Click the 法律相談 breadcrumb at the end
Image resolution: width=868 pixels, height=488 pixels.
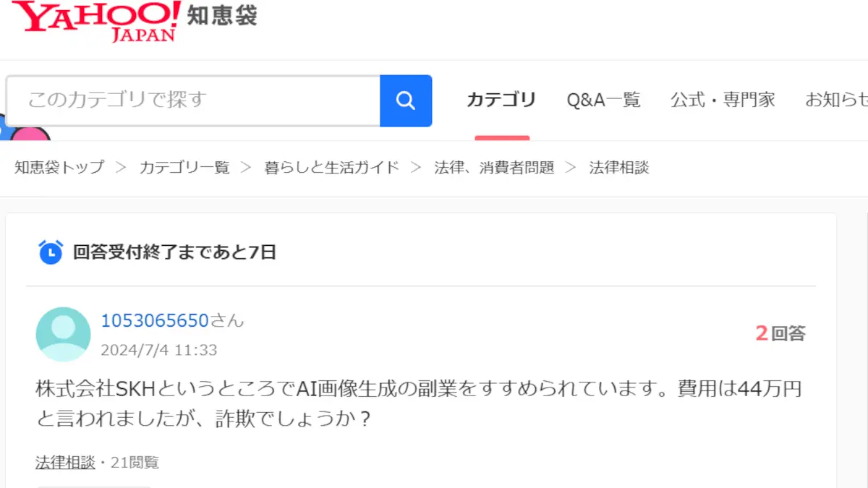tap(619, 168)
